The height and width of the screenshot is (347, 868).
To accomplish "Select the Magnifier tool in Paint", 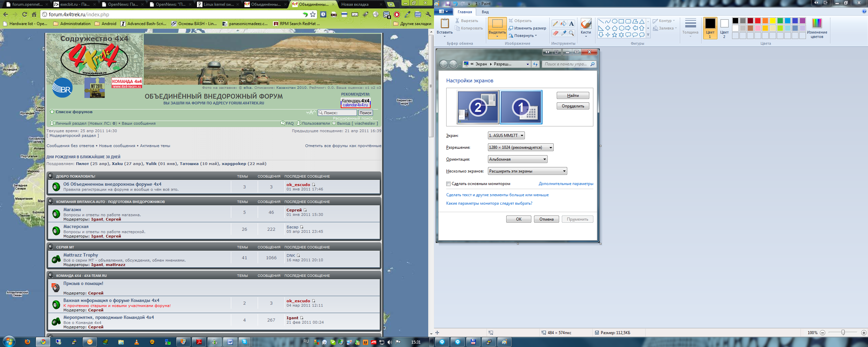I will point(571,33).
